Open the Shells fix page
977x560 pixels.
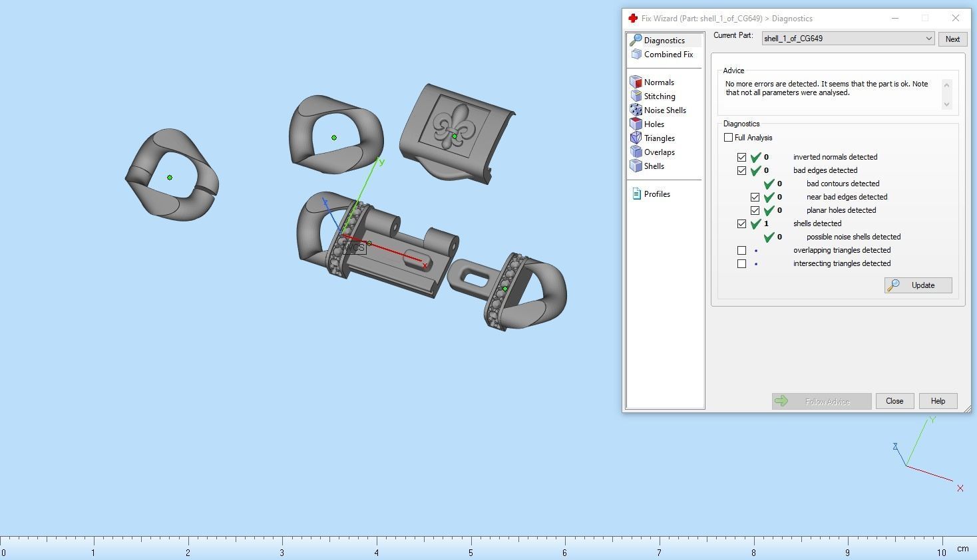tap(648, 166)
